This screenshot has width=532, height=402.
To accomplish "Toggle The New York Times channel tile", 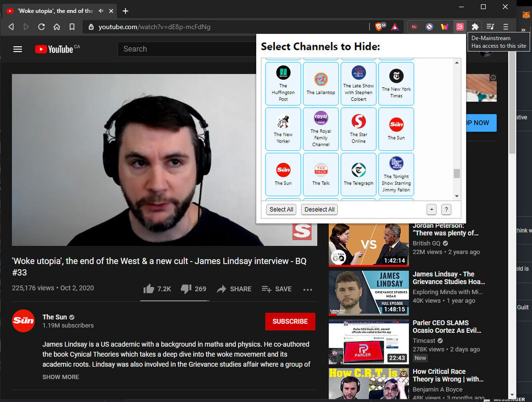I will click(396, 83).
